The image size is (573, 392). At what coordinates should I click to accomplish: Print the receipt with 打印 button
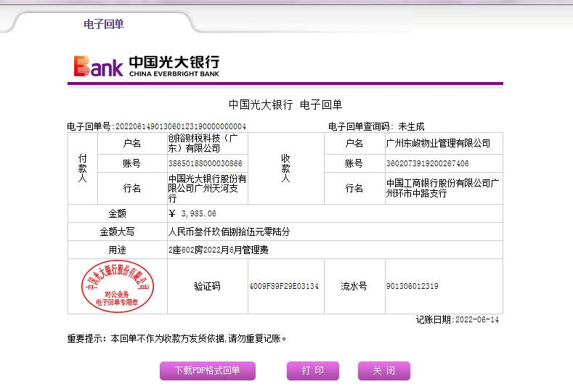(313, 371)
